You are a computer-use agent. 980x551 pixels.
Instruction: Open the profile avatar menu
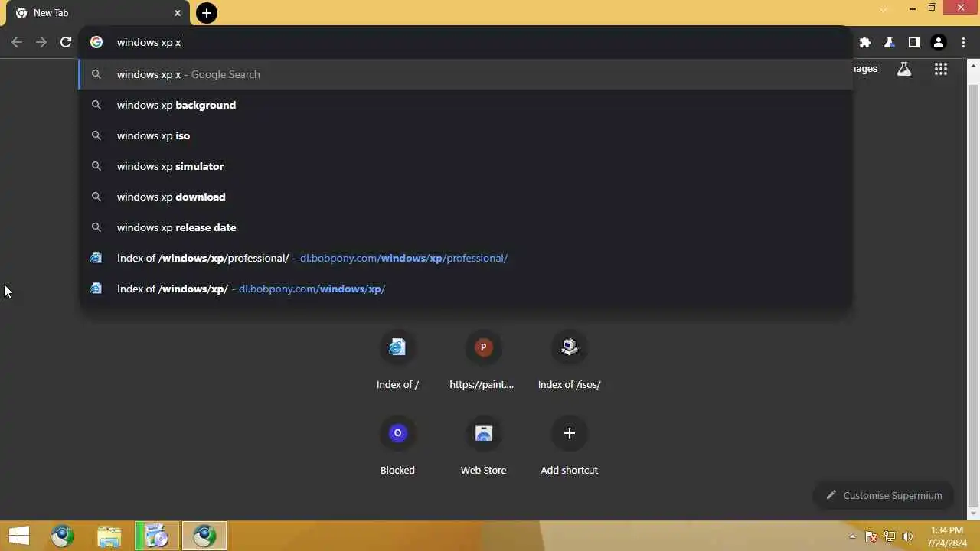coord(939,42)
